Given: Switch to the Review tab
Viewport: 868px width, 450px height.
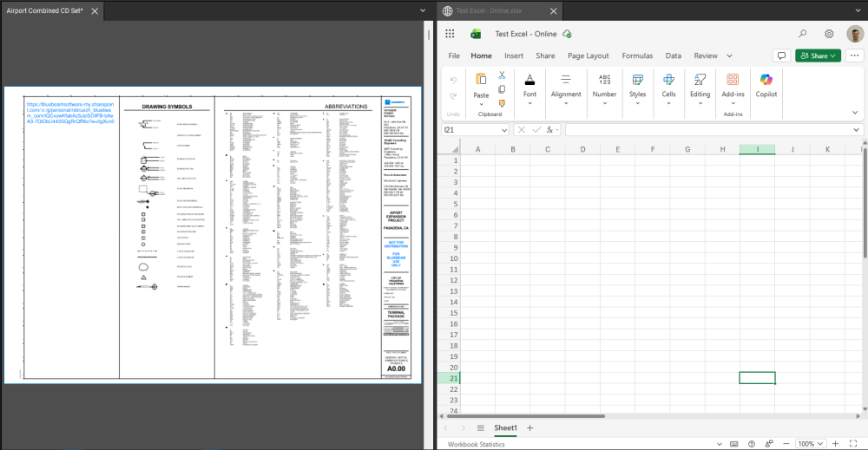Looking at the screenshot, I should pyautogui.click(x=705, y=55).
